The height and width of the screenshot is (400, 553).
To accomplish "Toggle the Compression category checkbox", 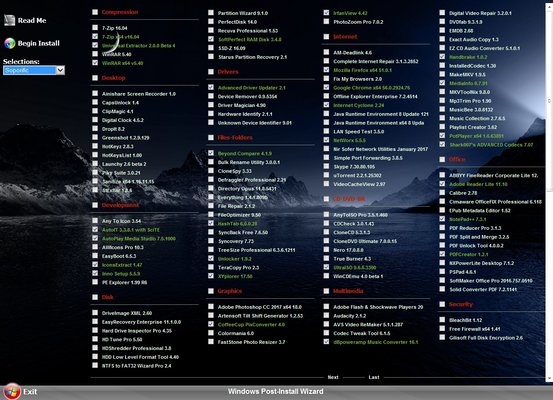I will coord(95,12).
